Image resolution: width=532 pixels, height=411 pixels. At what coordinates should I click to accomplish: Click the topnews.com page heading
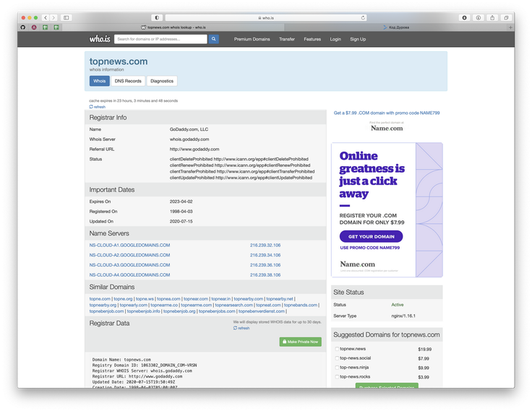click(119, 61)
